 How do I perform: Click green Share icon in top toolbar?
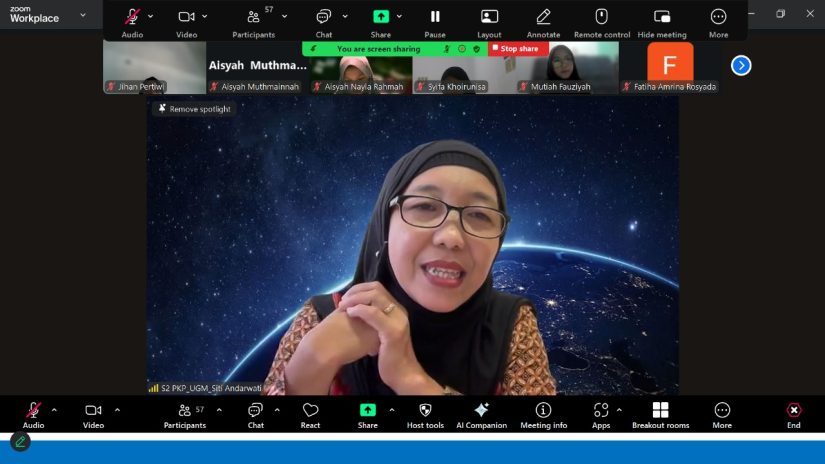tap(381, 17)
